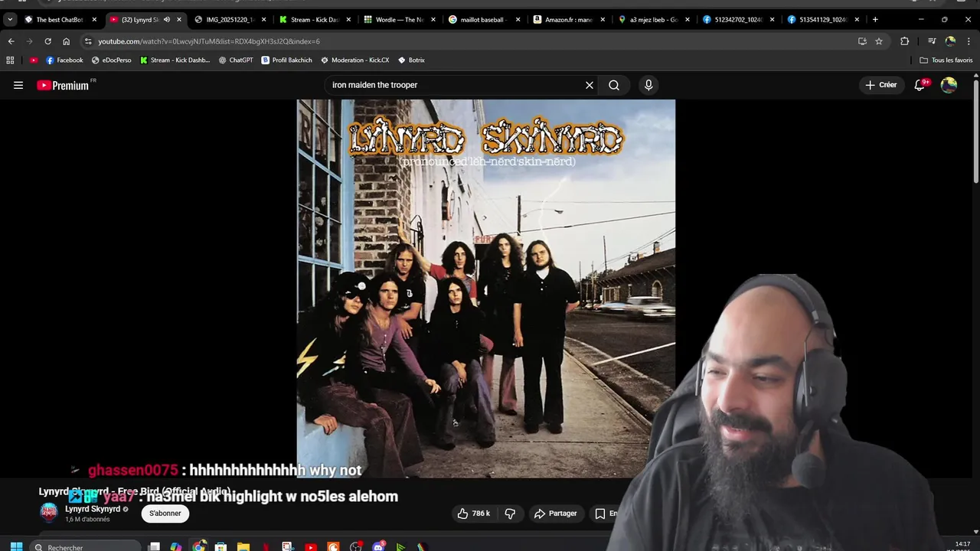This screenshot has width=980, height=551.
Task: Open the Botrix bookmark
Action: pyautogui.click(x=411, y=60)
